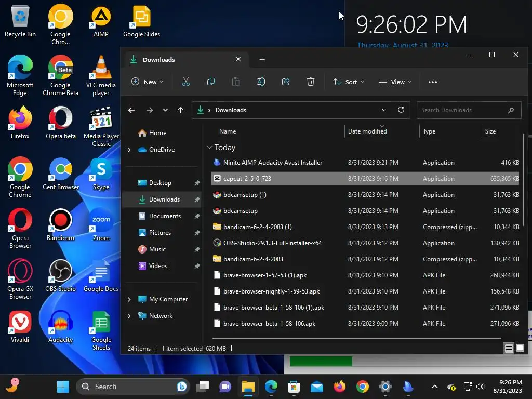Click the horizontal scrollbar in file list
The height and width of the screenshot is (399, 532).
pyautogui.click(x=356, y=338)
